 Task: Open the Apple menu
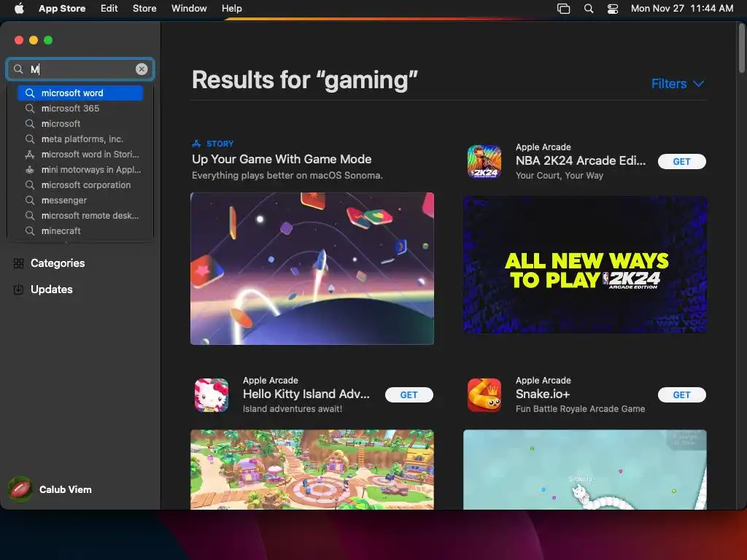19,8
